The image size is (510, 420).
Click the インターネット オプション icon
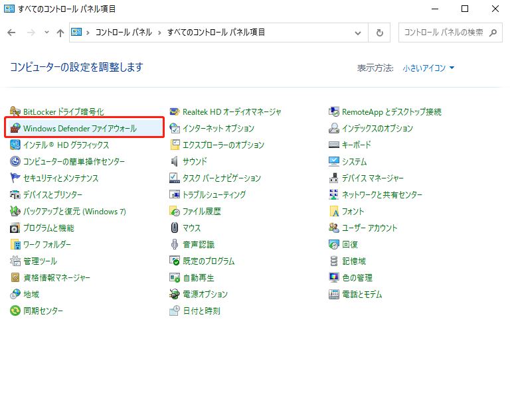[x=175, y=129]
